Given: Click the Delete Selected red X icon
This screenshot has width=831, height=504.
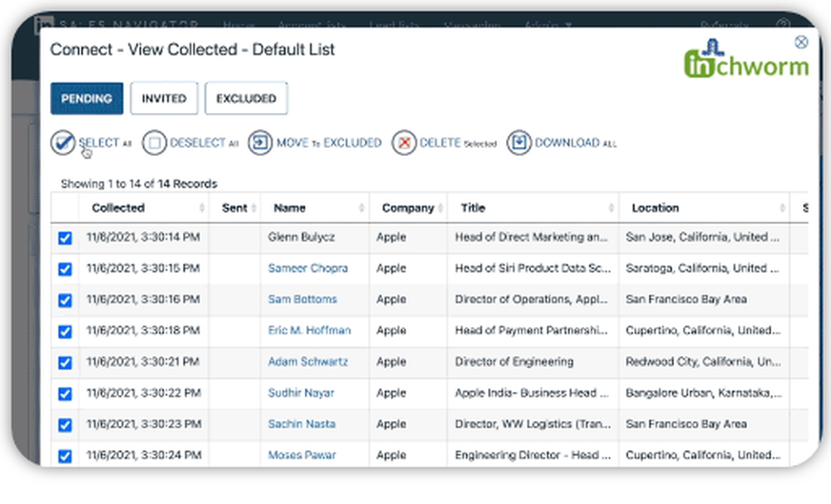Looking at the screenshot, I should click(x=405, y=143).
